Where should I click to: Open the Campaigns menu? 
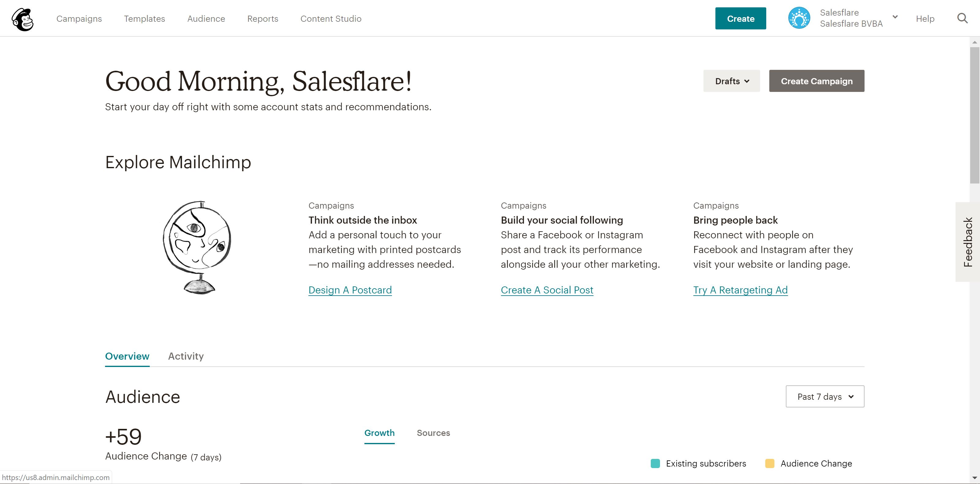79,18
